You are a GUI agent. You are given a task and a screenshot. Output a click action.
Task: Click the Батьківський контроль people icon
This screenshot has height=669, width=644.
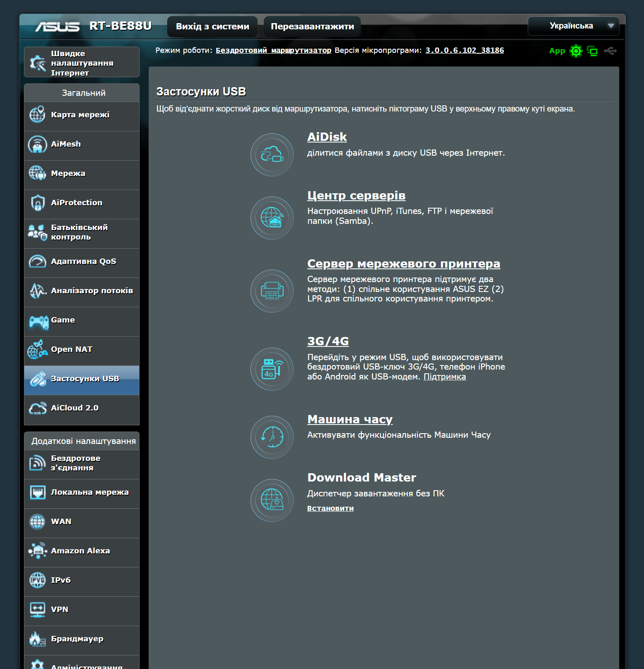(38, 232)
